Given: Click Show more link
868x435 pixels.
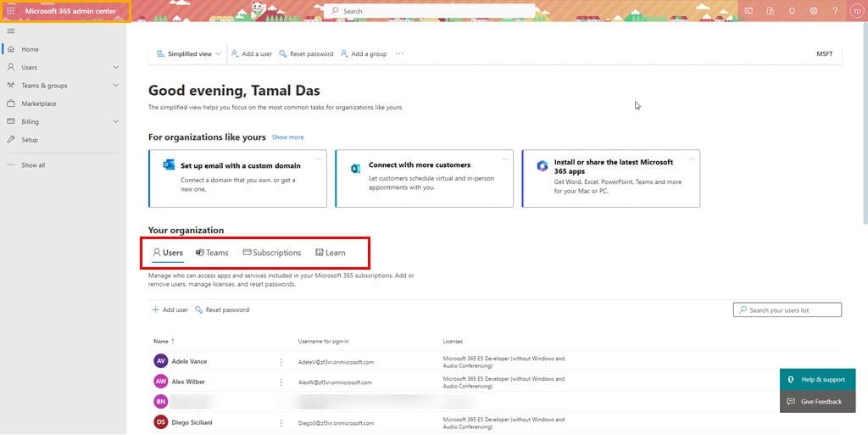Looking at the screenshot, I should (288, 137).
